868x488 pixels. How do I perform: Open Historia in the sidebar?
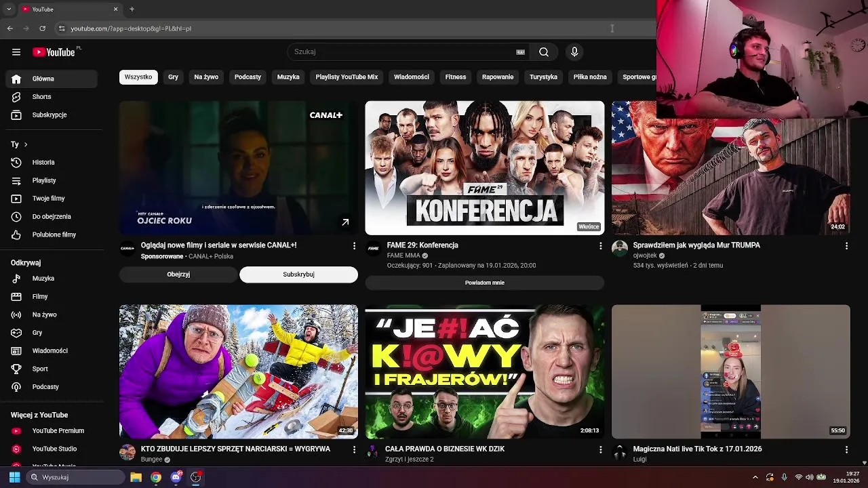click(x=52, y=163)
